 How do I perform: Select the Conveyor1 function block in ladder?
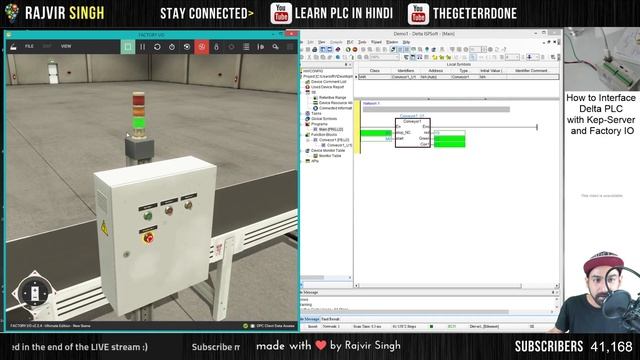pyautogui.click(x=413, y=133)
